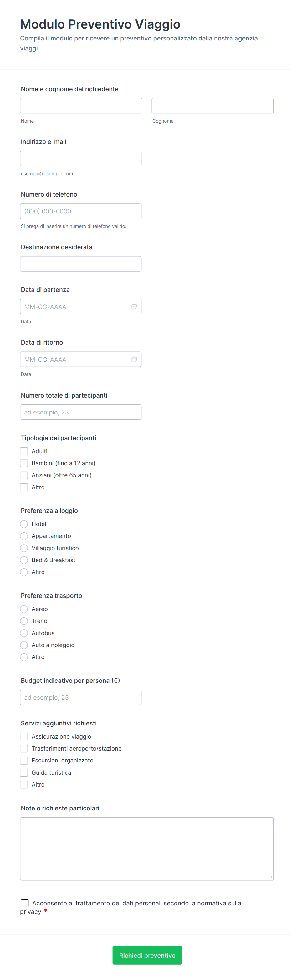
Task: Tick Bambini (fino a 12 anni) option
Action: (24, 463)
